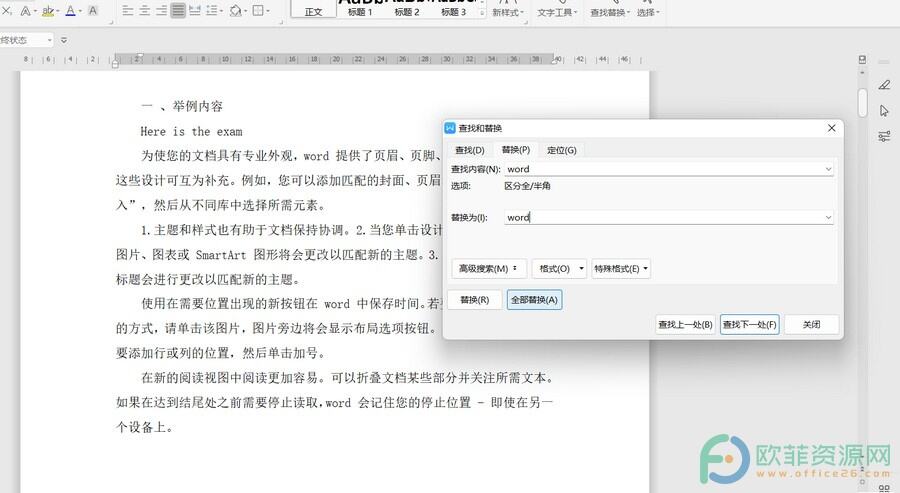Screen dimensions: 900x493
Task: Open 选择 ribbon dropdown
Action: (648, 12)
